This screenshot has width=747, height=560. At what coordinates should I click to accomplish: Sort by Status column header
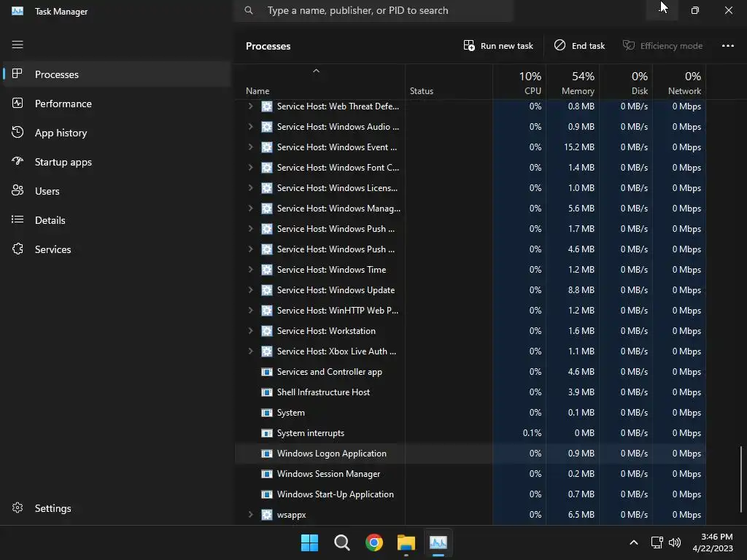[x=449, y=82]
